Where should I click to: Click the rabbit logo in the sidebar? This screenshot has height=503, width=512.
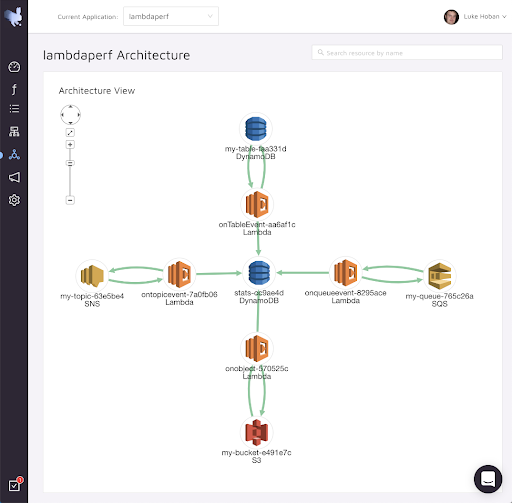13,16
